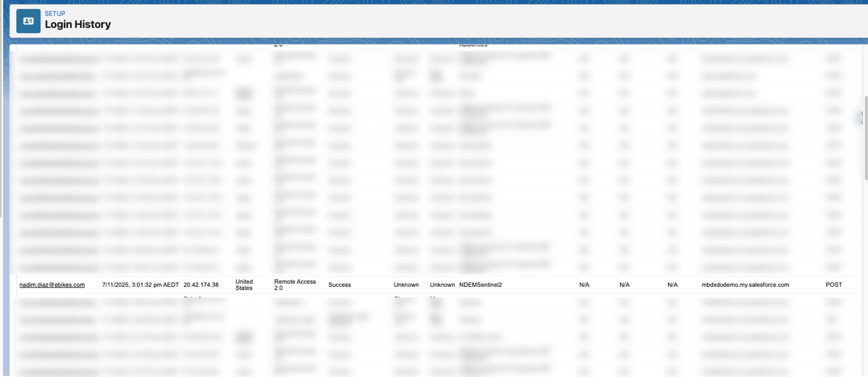Click the first N/A cell
Screen dimensions: 868x377
coord(584,285)
